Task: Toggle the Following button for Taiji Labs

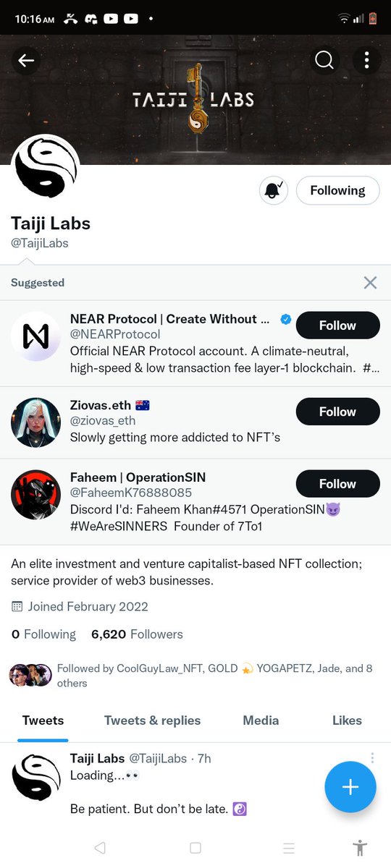Action: (337, 190)
